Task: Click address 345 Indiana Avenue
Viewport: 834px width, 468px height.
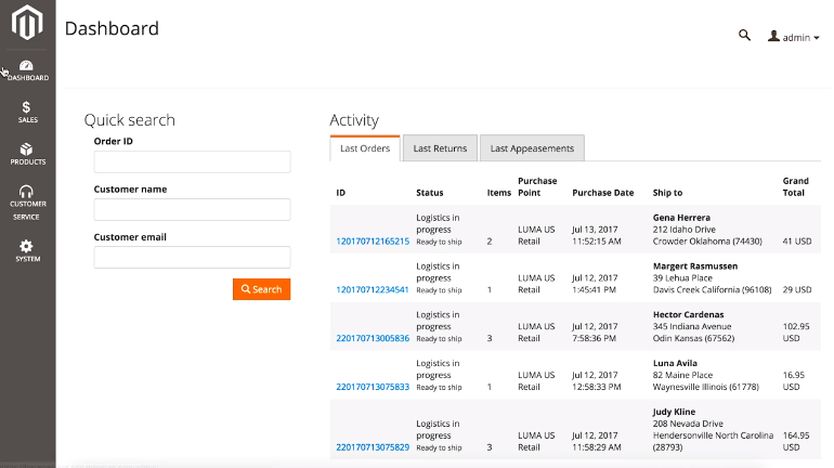Action: [692, 327]
